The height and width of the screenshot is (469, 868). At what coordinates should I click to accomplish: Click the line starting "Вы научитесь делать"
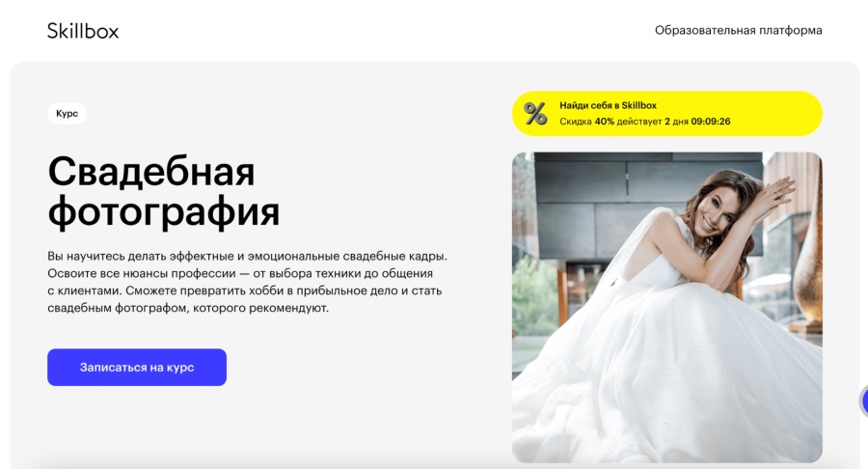click(247, 257)
